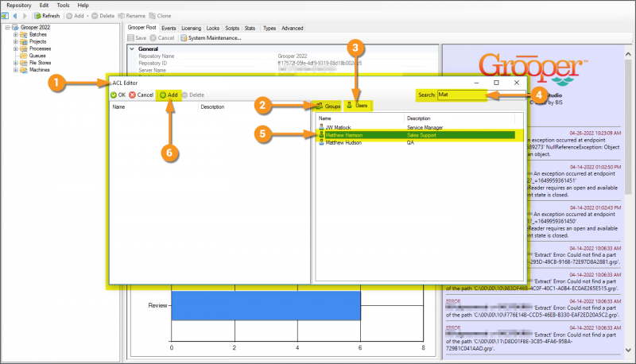Open the Tools menu
Screen dimensions: 636x364
63,6
